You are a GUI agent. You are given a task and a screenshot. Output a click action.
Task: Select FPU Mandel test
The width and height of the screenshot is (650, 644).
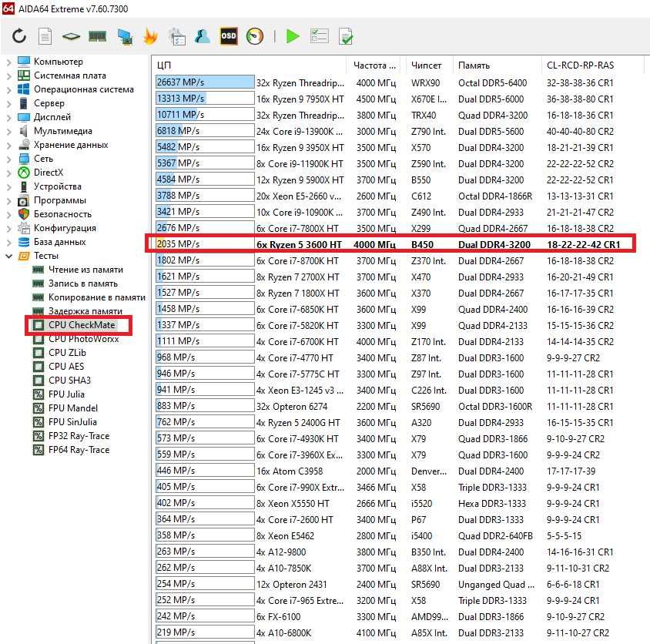click(73, 408)
